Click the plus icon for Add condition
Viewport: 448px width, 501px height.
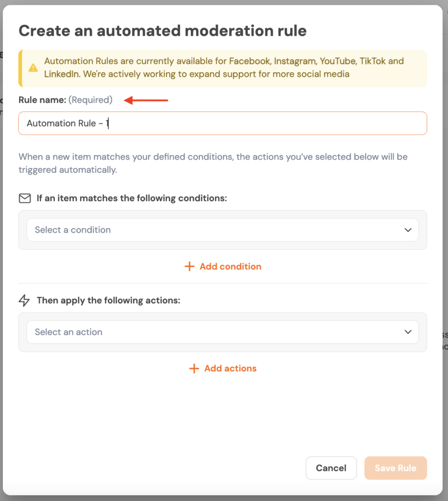click(189, 267)
